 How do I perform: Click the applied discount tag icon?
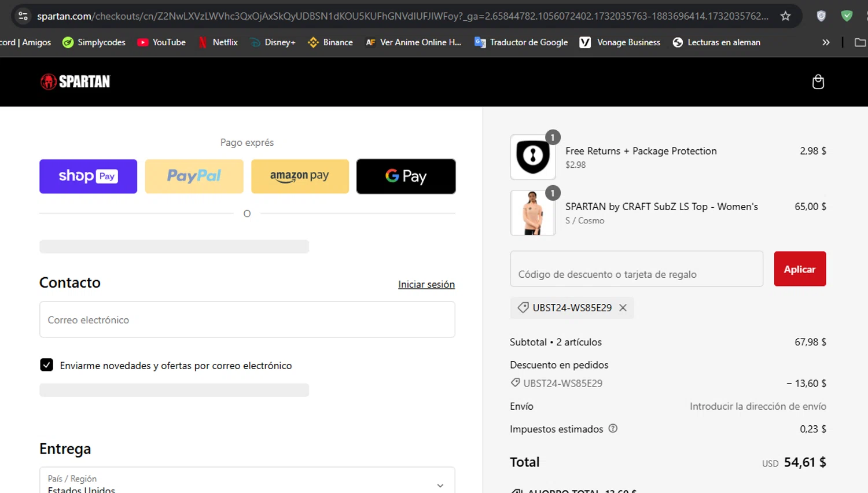coord(523,308)
